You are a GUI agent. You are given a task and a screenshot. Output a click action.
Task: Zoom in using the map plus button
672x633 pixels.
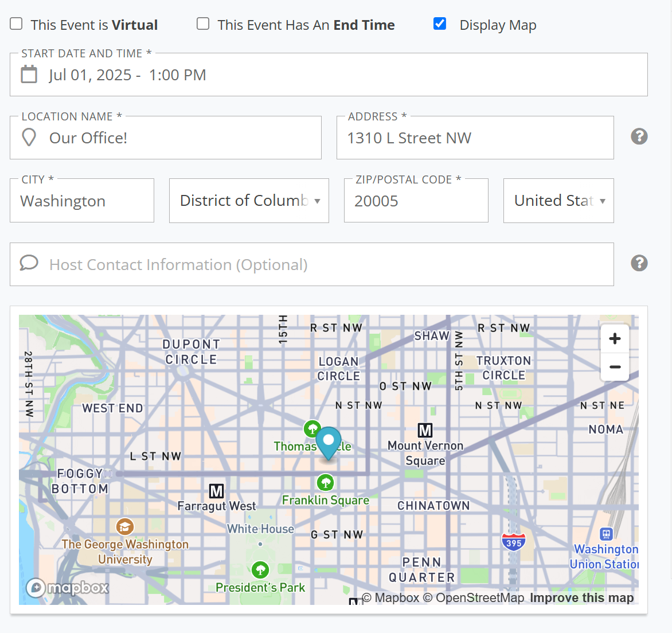coord(614,338)
